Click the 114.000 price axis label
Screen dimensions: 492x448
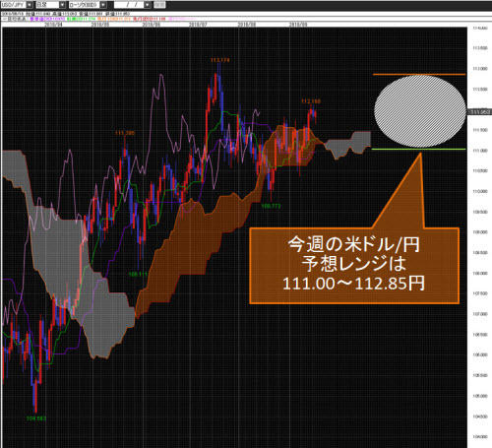point(480,28)
